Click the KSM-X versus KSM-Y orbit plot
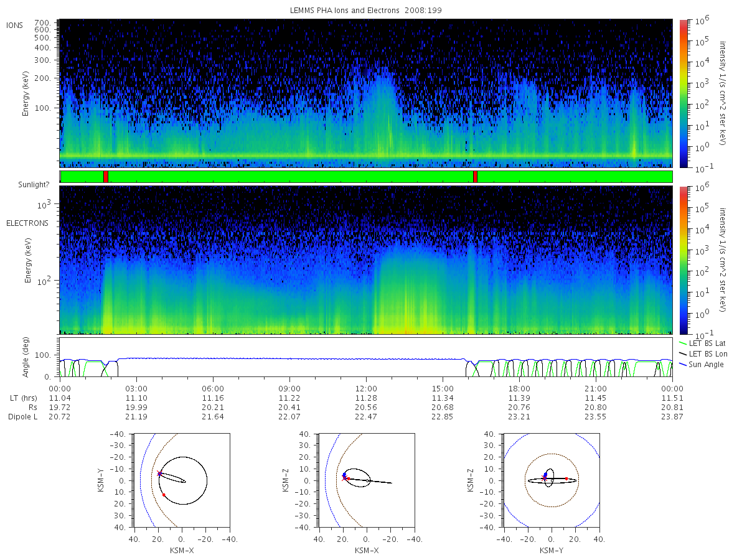Image resolution: width=747 pixels, height=560 pixels. 181,480
